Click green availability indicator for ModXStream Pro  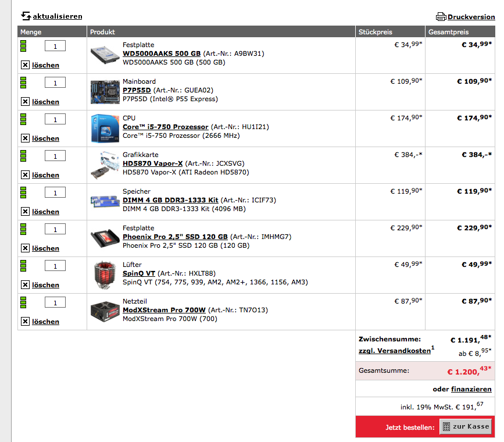(23, 302)
